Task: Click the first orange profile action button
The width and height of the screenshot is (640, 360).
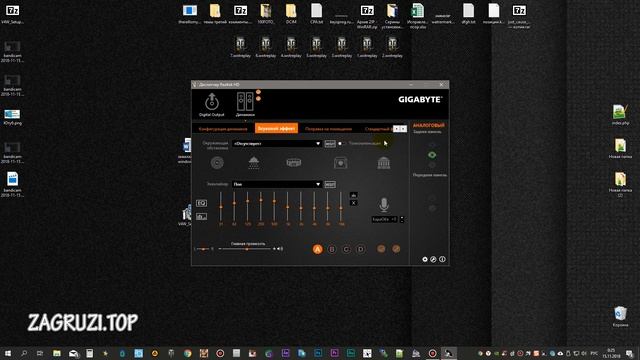Action: 381,249
